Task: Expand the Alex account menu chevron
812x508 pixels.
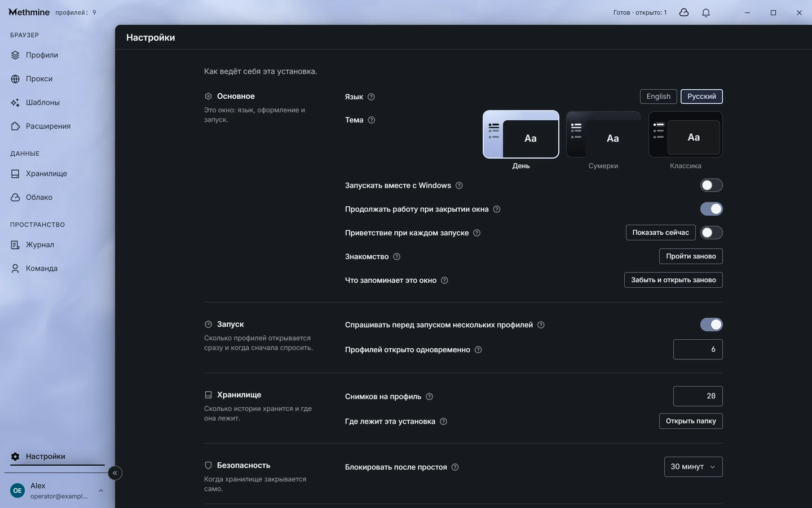Action: (x=101, y=491)
